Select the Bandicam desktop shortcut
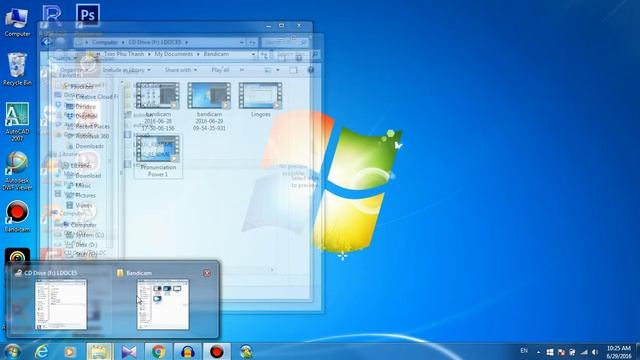This screenshot has width=640, height=360. (17, 216)
